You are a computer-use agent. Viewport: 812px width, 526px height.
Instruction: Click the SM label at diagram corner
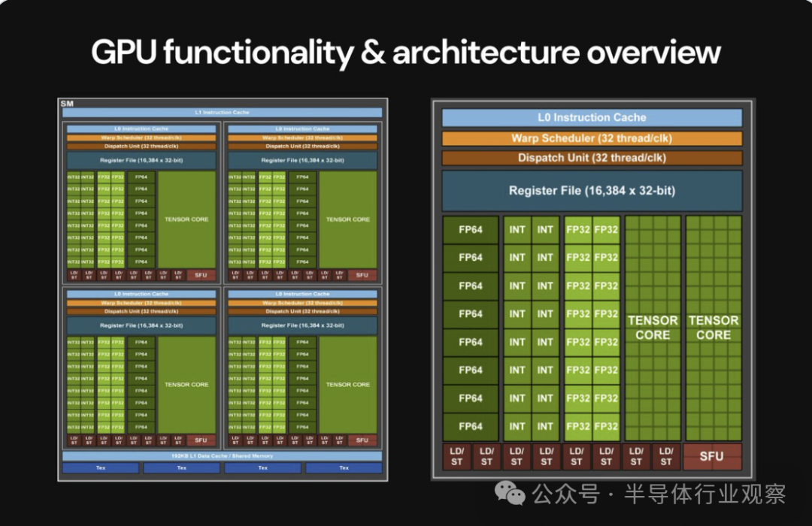(x=67, y=104)
